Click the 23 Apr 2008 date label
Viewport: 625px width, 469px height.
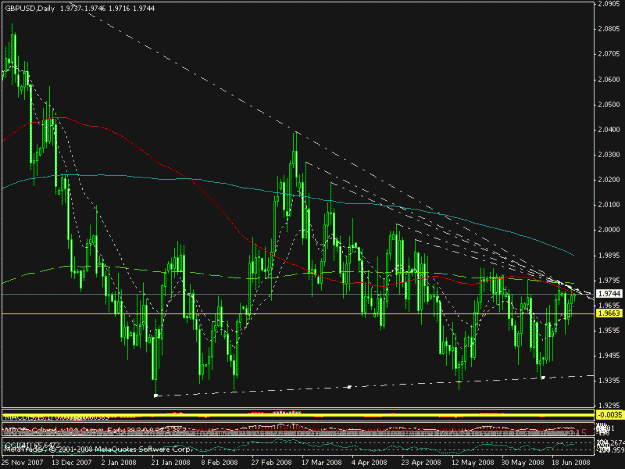[x=421, y=463]
